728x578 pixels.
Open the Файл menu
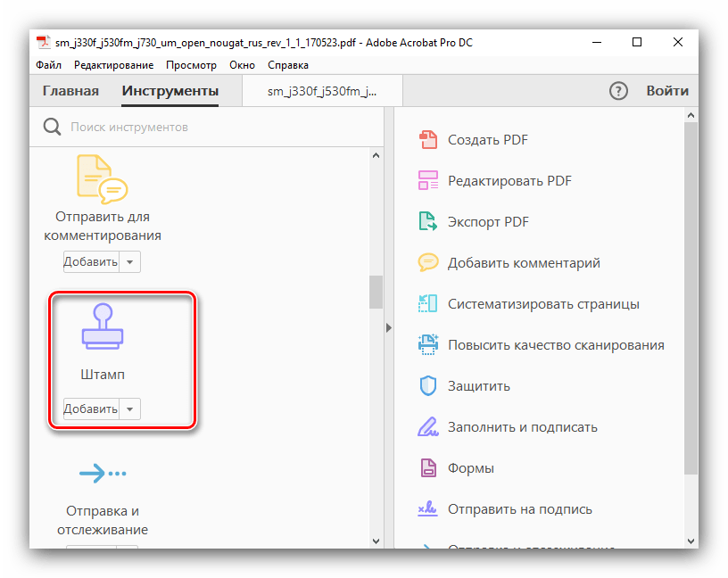click(x=49, y=65)
